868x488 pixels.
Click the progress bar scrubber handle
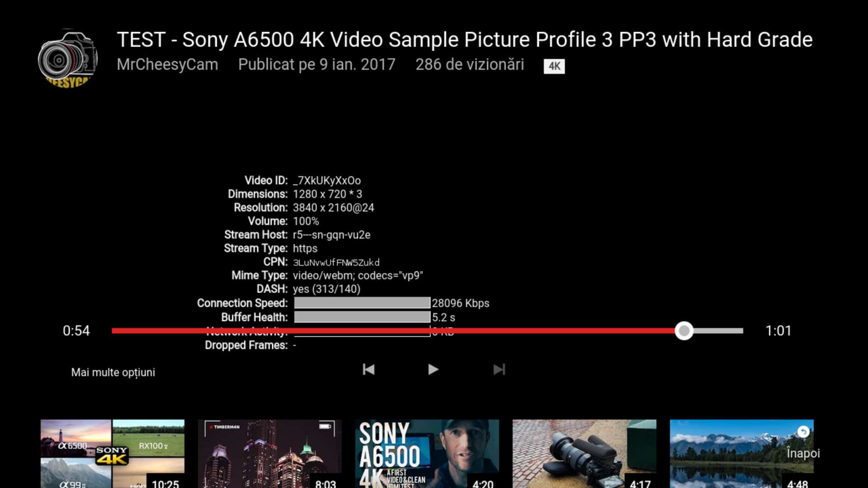coord(684,331)
